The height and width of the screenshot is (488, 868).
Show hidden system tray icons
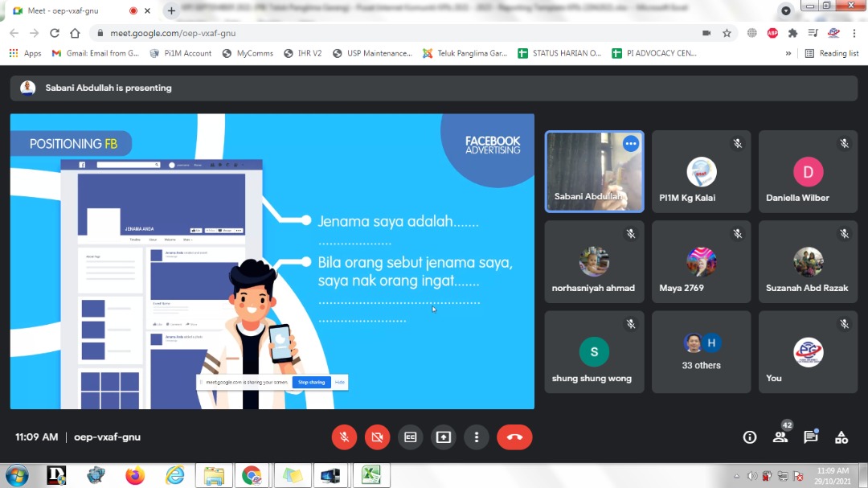(x=736, y=476)
